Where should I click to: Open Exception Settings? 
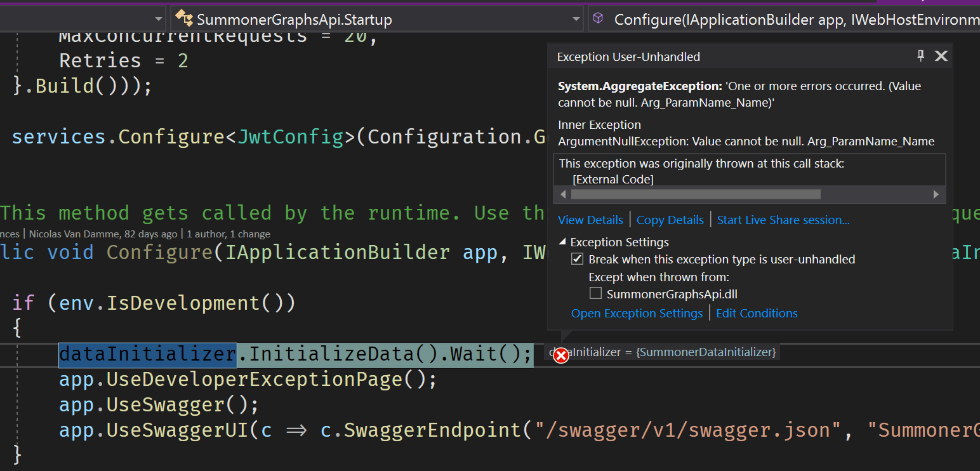click(637, 312)
